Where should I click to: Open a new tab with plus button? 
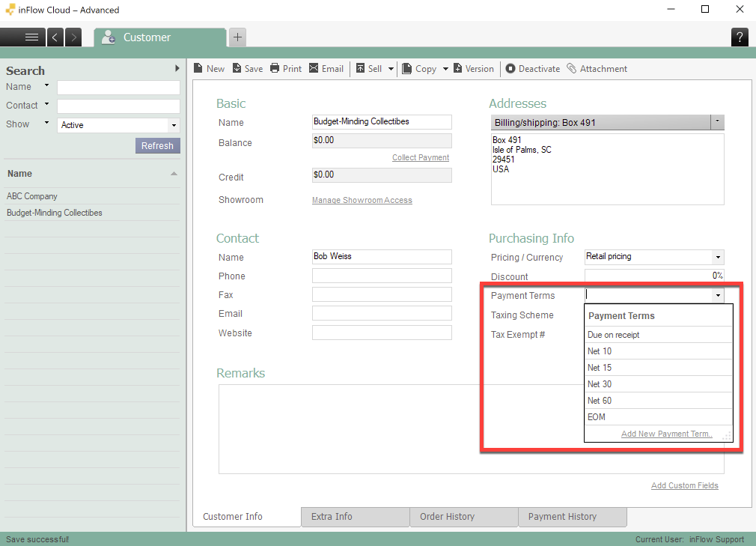coord(237,37)
